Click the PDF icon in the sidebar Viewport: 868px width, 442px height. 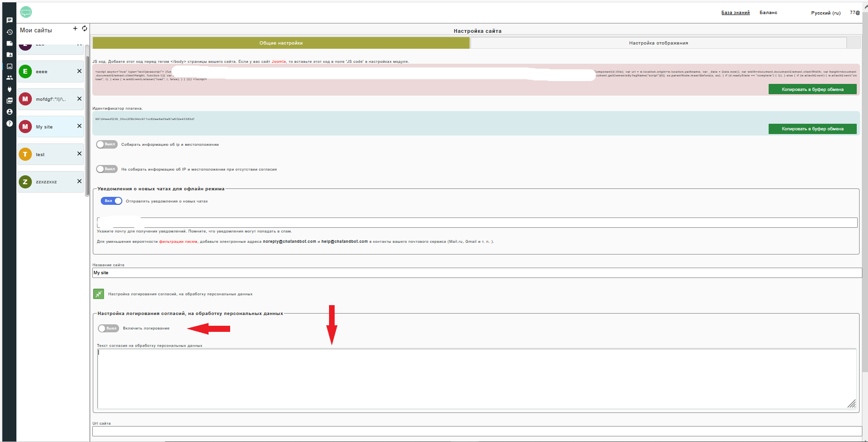click(9, 100)
